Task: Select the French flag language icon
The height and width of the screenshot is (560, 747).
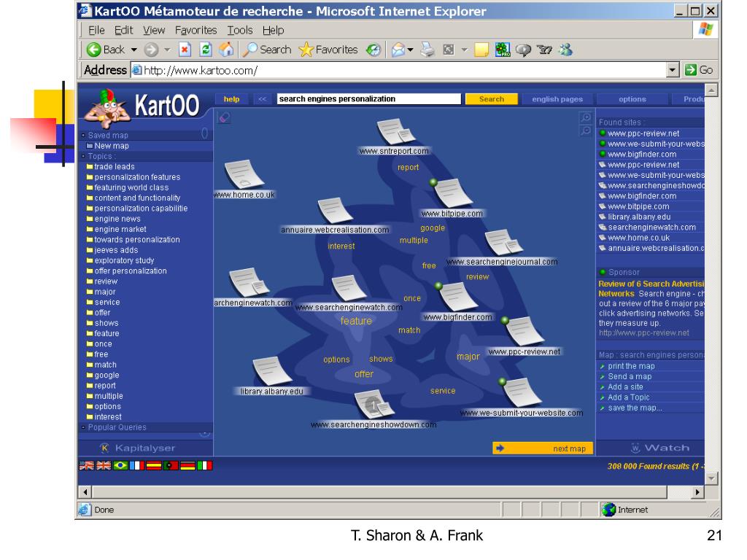Action: [x=137, y=466]
